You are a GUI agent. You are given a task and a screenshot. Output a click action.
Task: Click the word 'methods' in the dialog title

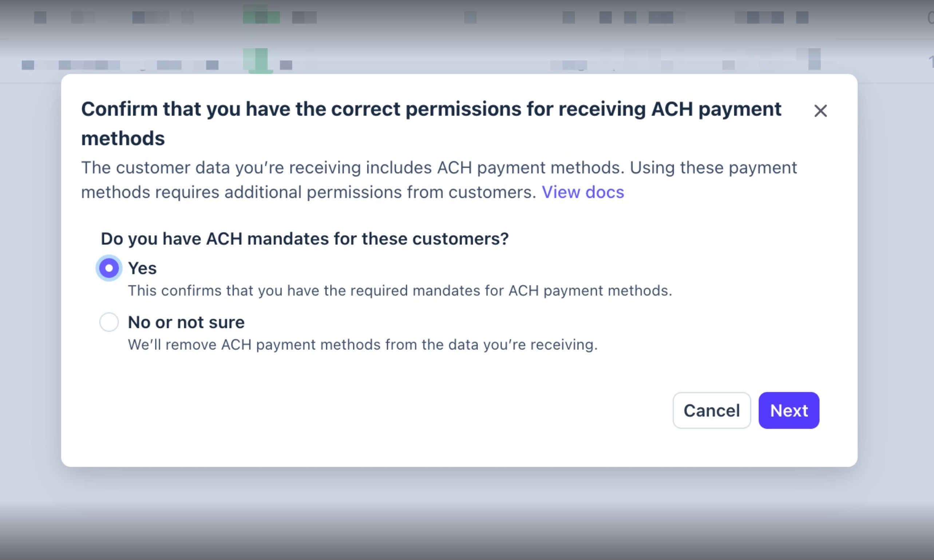(123, 139)
